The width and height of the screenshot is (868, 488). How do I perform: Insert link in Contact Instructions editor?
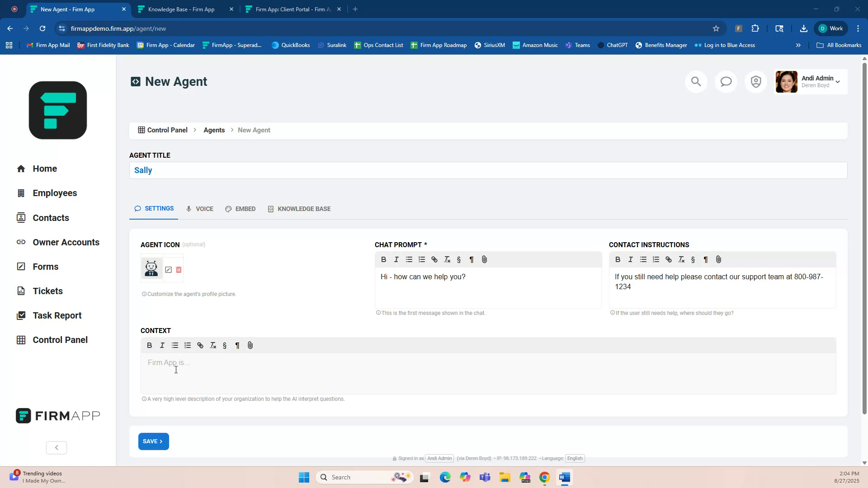[x=668, y=259]
